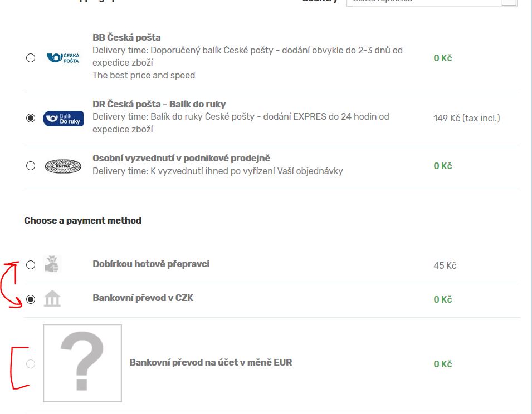The image size is (532, 414).
Task: Choose Osobní vyzvednutí pickup radio button
Action: point(31,166)
